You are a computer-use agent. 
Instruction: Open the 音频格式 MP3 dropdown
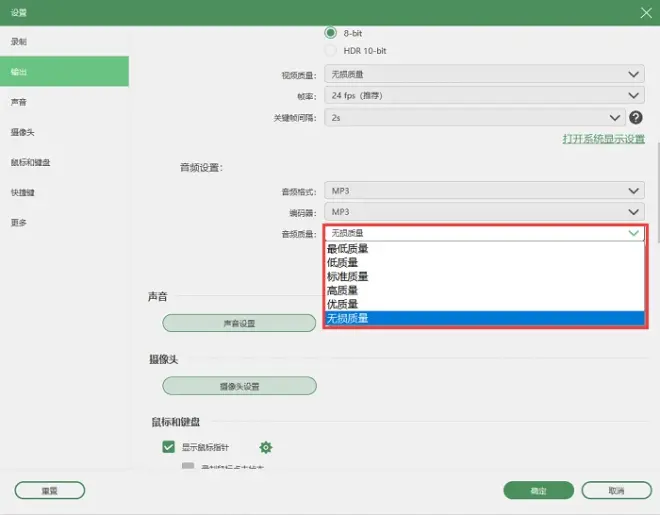484,191
